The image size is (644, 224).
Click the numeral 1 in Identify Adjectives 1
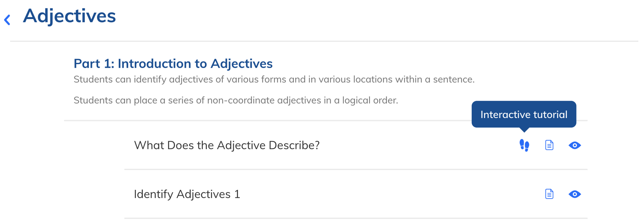237,194
